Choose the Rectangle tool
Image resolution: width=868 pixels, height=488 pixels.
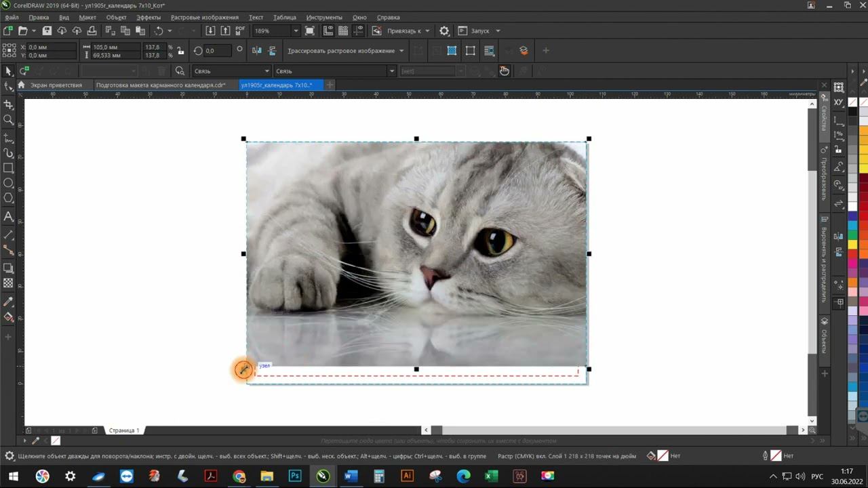coord(9,168)
